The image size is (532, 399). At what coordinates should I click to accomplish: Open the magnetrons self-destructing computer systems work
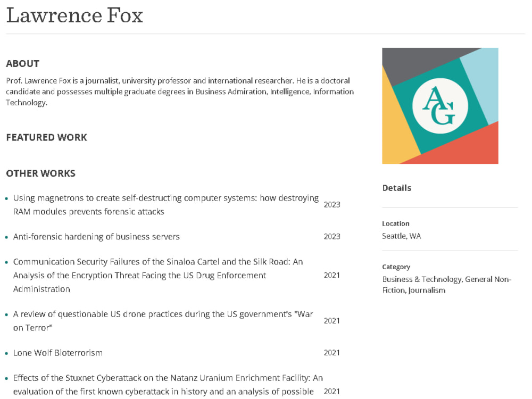166,205
